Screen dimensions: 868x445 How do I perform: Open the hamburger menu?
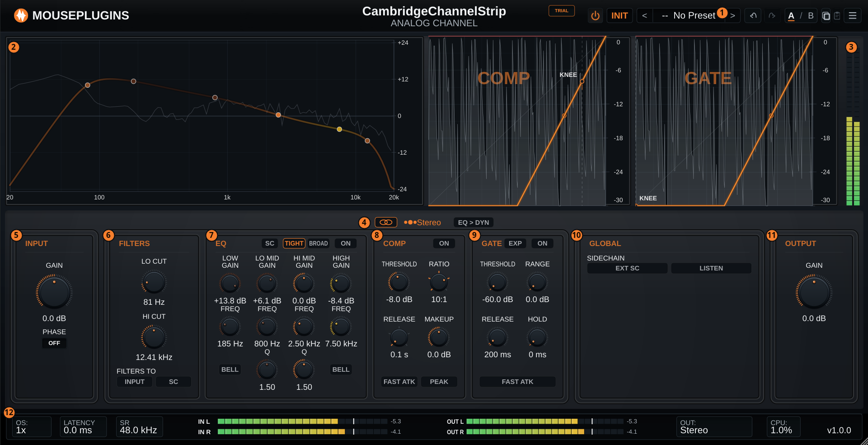point(853,16)
